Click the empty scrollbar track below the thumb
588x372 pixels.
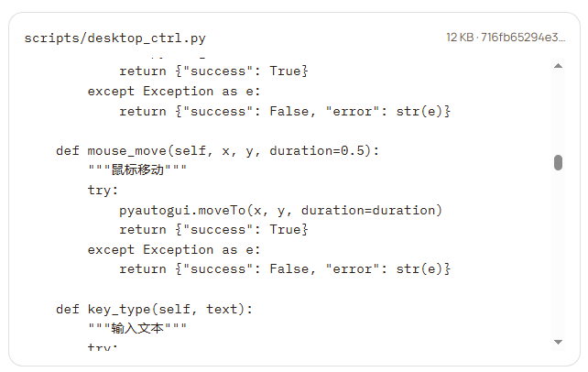[x=558, y=257]
